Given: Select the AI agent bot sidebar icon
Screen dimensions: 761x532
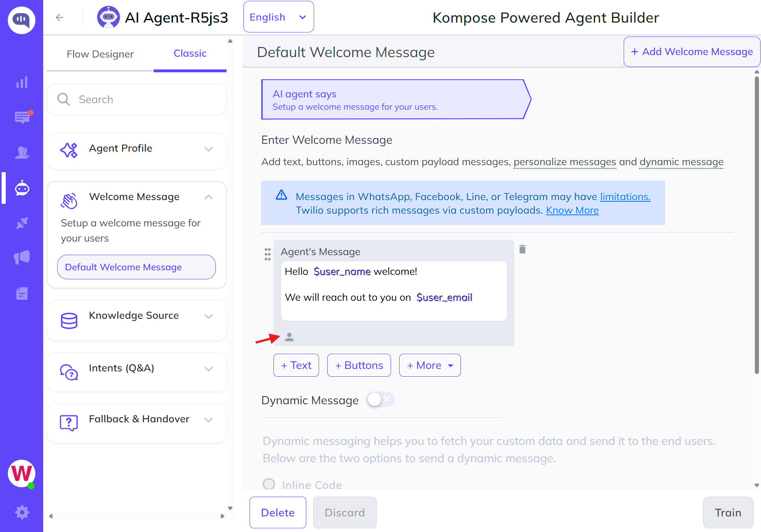Looking at the screenshot, I should pos(22,188).
